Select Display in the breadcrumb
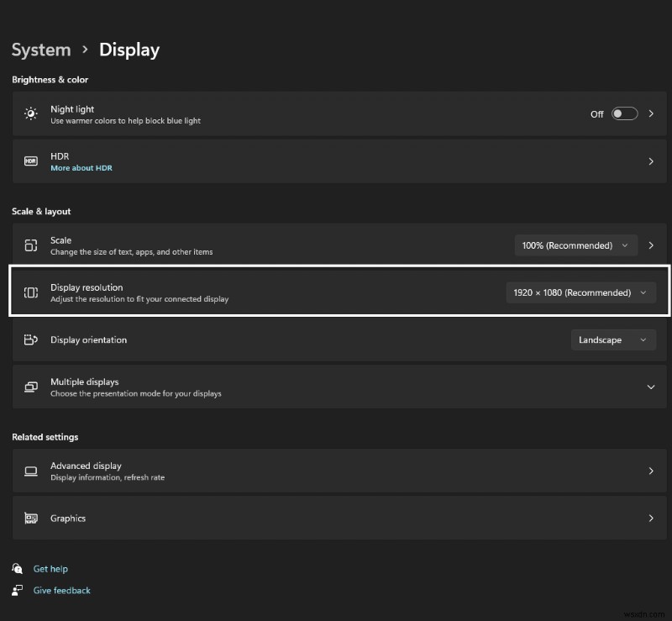This screenshot has width=672, height=621. pos(129,50)
